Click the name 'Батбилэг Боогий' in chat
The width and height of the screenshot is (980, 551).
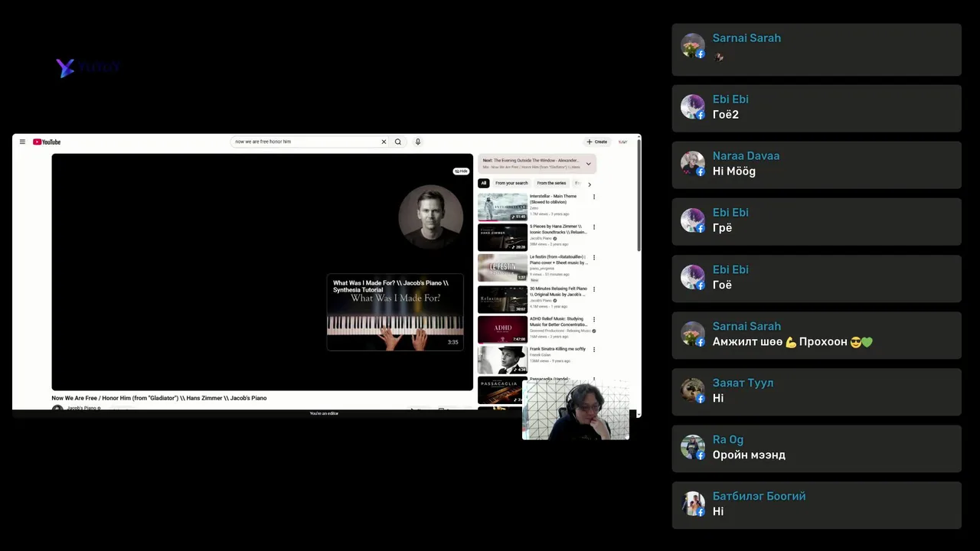pos(759,496)
